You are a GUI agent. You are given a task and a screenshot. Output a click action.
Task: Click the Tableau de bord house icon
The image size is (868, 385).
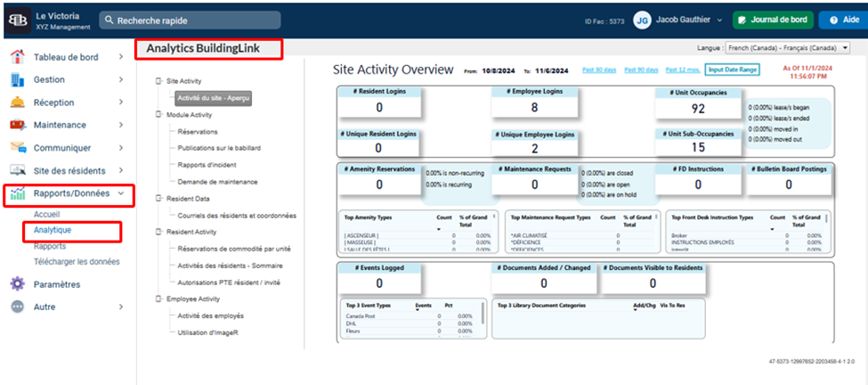18,56
